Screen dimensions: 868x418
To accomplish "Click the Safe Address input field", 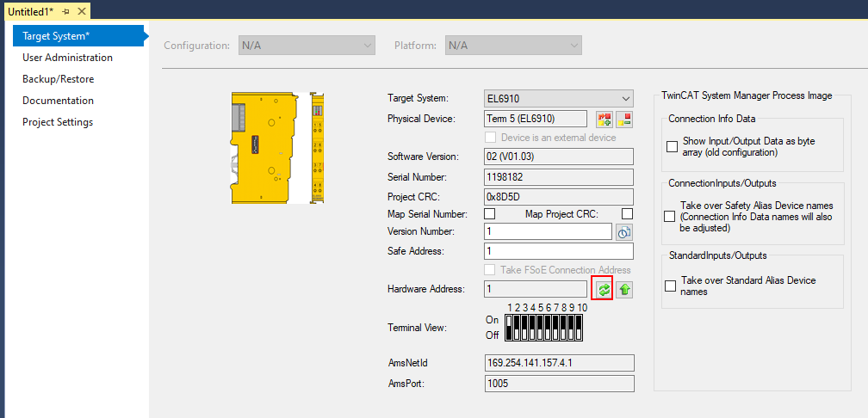I will coord(559,251).
